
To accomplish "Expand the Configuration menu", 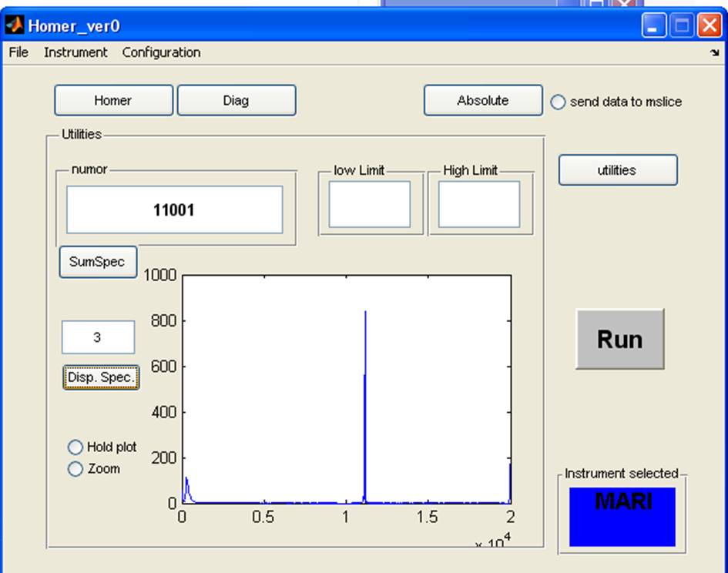I will (x=161, y=52).
